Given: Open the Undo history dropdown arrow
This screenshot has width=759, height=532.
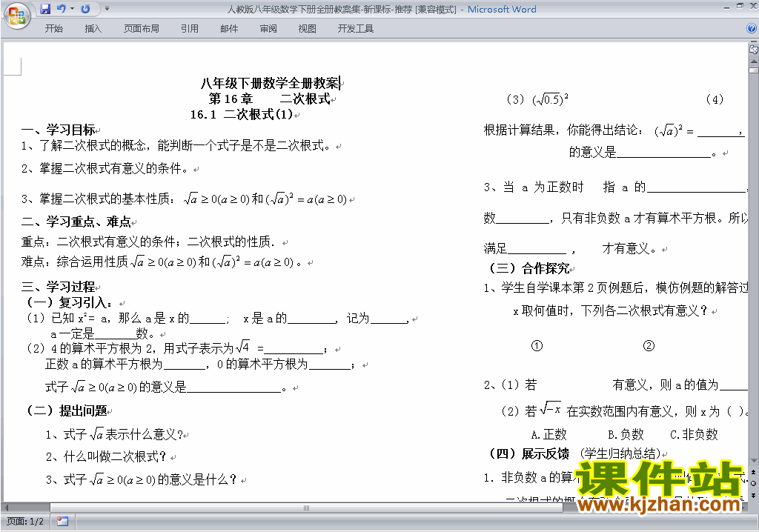Looking at the screenshot, I should (x=72, y=9).
